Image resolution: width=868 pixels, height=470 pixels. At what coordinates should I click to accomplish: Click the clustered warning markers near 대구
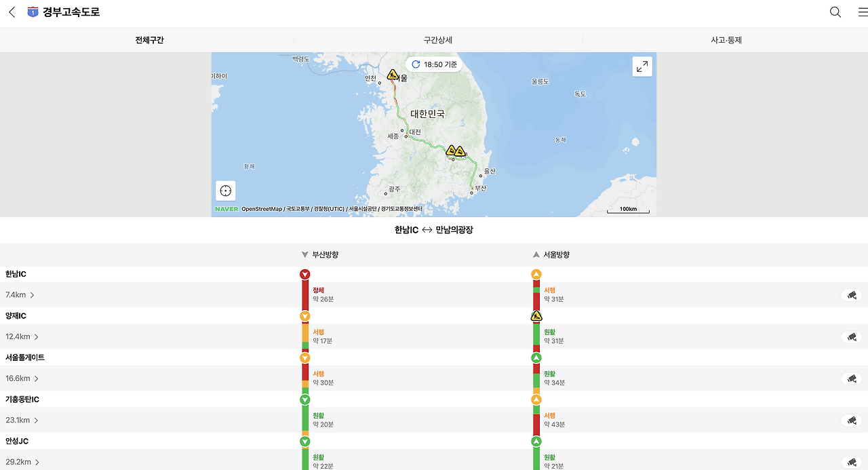[455, 151]
